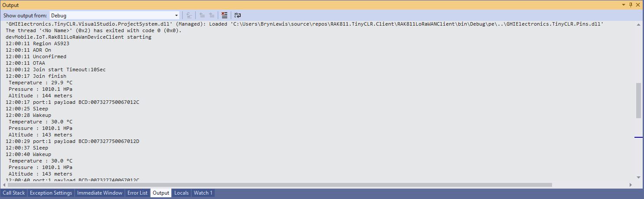Click the Find Message in Code icon
Screen dimensions: 644x199
[x=189, y=15]
